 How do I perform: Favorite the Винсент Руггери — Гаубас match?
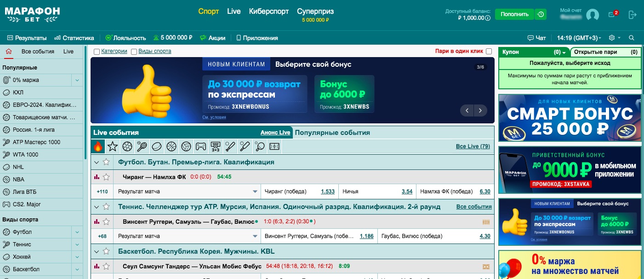[106, 221]
